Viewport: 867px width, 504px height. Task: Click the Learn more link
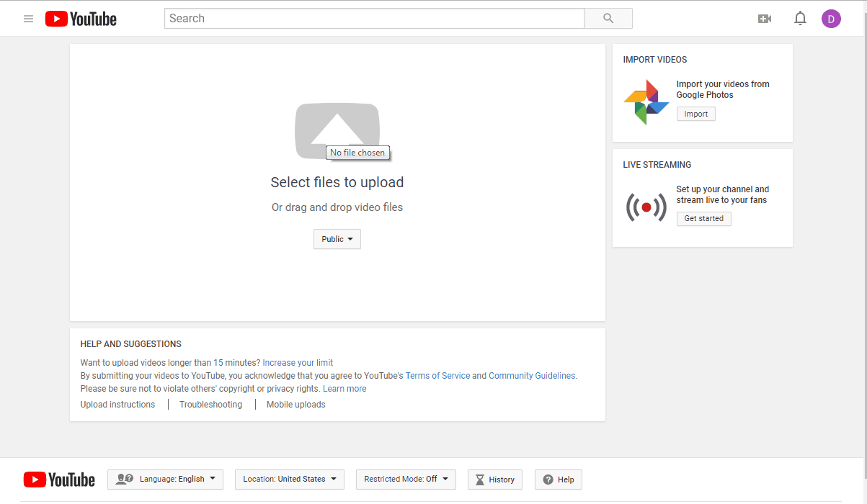pyautogui.click(x=344, y=389)
